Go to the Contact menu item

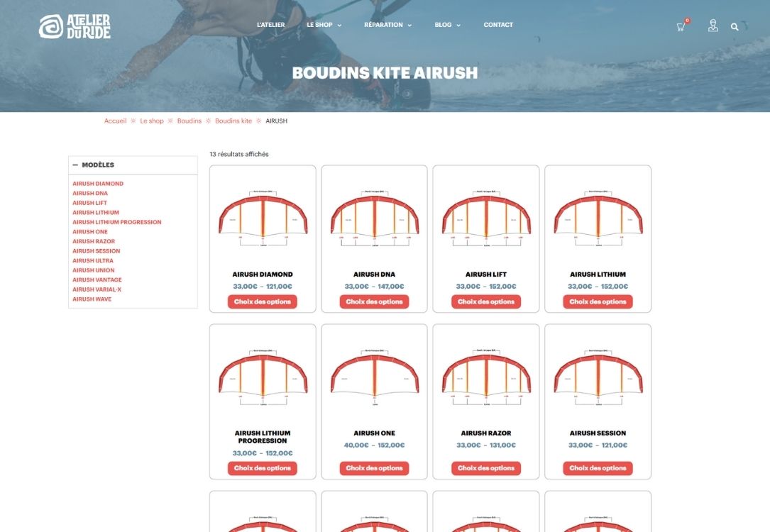[x=498, y=25]
